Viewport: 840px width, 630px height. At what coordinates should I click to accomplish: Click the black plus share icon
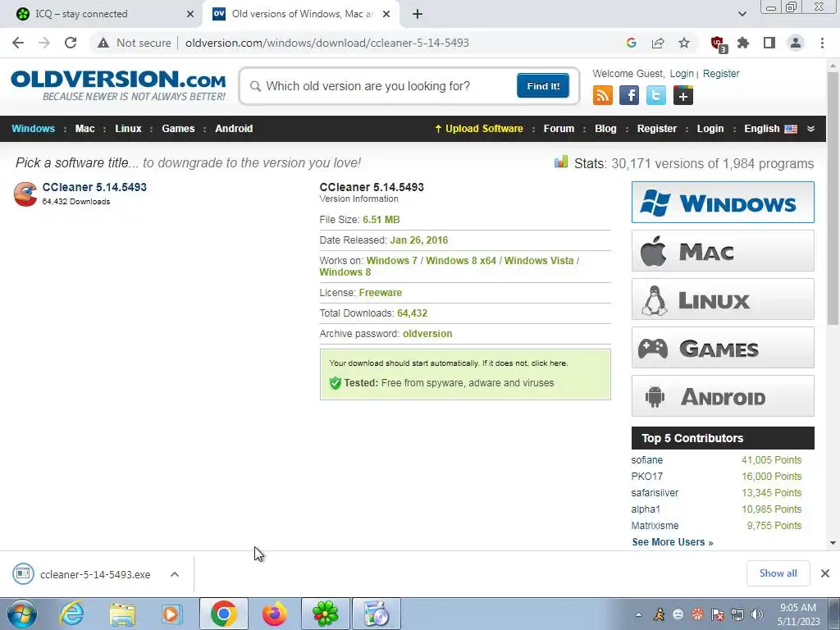(683, 96)
